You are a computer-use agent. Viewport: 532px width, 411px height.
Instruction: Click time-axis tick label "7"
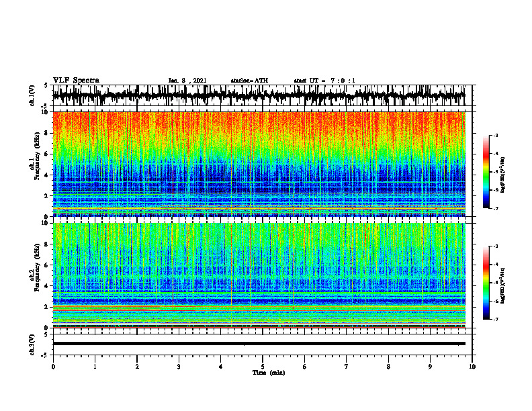coord(347,367)
